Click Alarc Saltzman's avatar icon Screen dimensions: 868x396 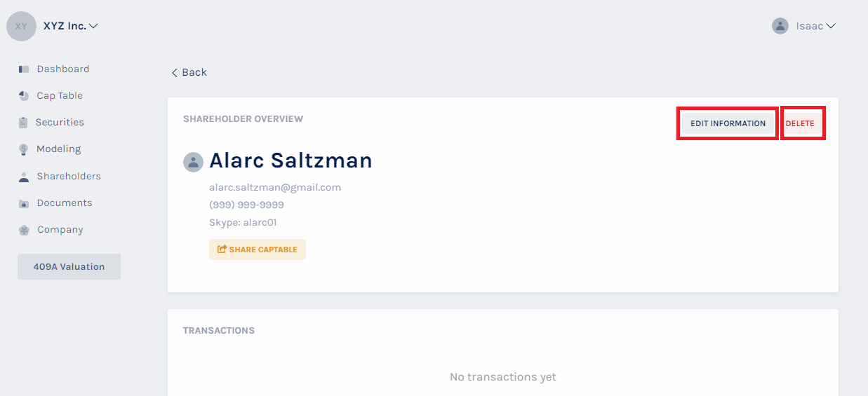point(193,162)
